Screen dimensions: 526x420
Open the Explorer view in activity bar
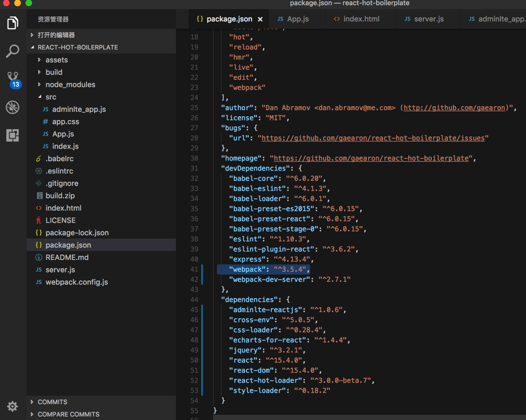[x=12, y=23]
